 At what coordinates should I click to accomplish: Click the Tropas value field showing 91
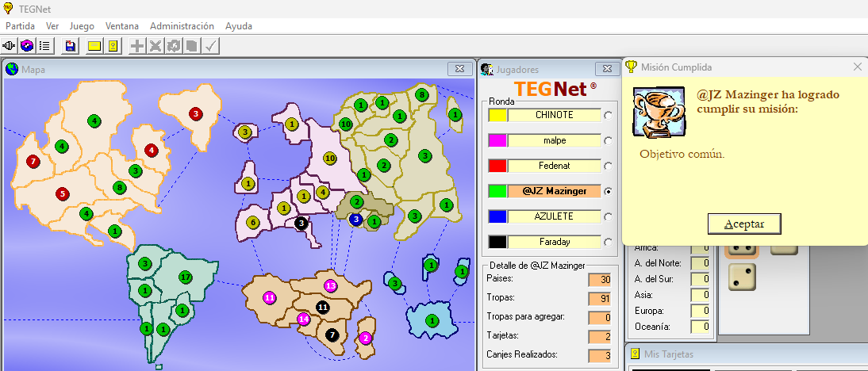click(600, 299)
